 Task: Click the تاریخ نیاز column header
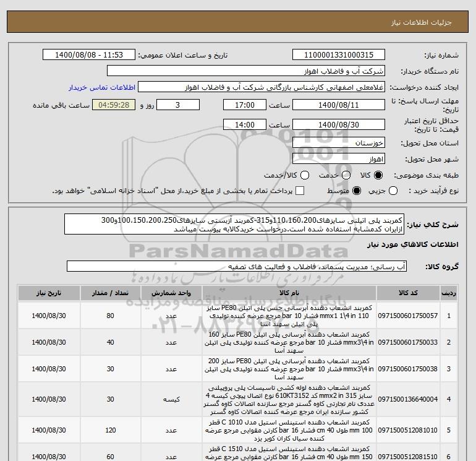click(49, 293)
